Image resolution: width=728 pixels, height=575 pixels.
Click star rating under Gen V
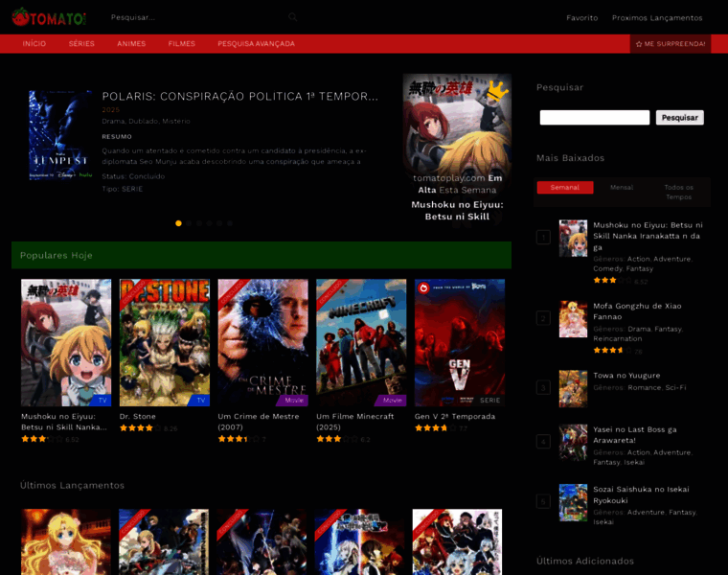(436, 428)
